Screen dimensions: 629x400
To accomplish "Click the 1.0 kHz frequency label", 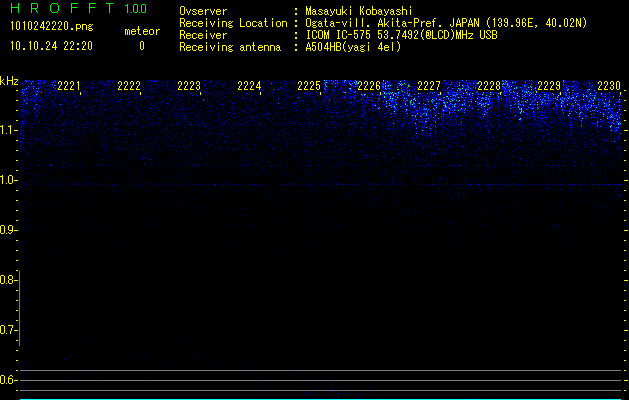I will (x=7, y=180).
